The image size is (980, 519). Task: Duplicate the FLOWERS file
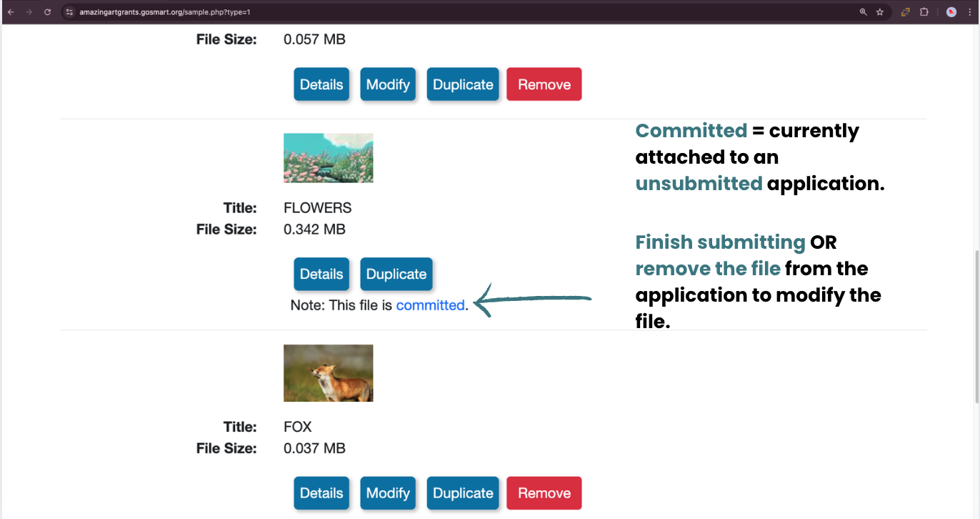click(x=396, y=274)
